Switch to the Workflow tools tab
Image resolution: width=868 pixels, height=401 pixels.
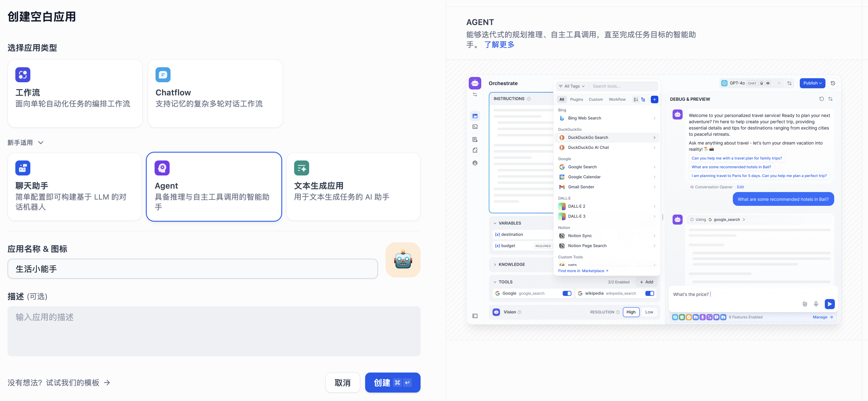click(617, 99)
